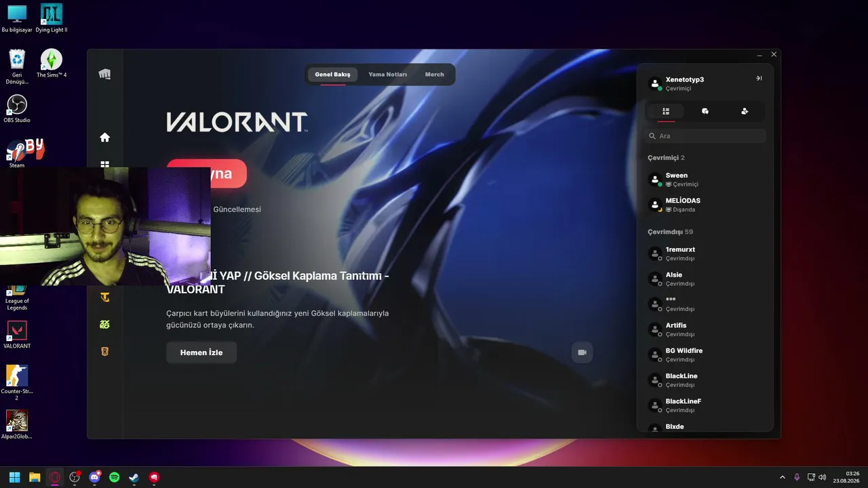Select friend BlackLineF in list
Screen dimensions: 868x488
[x=705, y=405]
